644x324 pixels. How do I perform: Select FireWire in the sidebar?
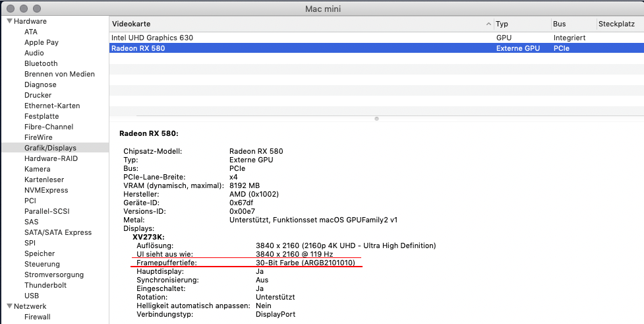click(38, 137)
